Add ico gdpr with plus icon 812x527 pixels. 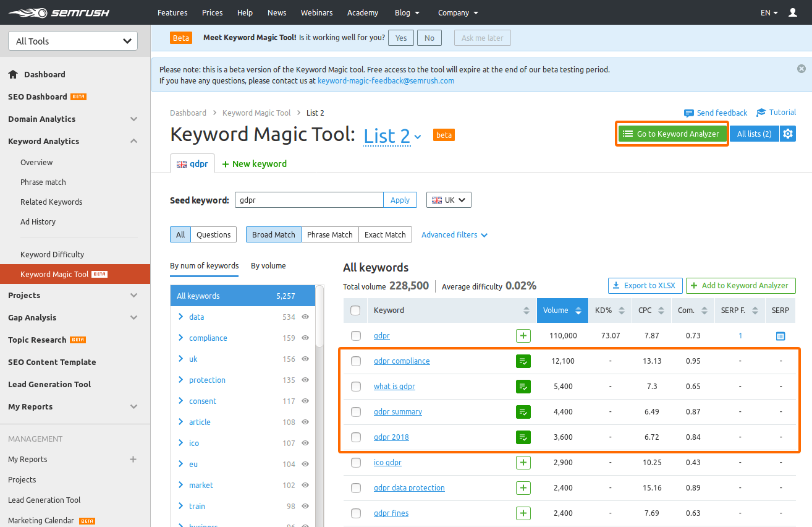[x=523, y=463]
